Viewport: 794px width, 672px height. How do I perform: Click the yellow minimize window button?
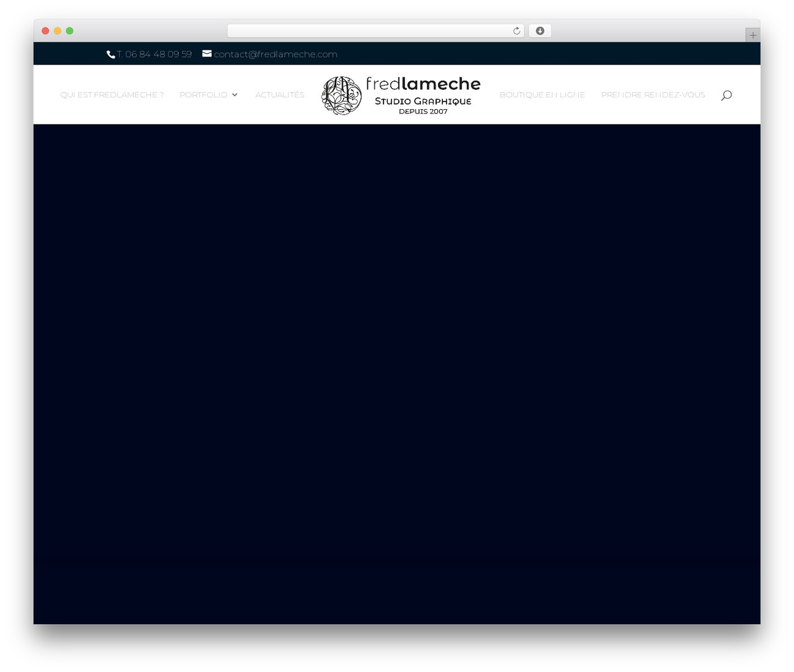pyautogui.click(x=57, y=31)
